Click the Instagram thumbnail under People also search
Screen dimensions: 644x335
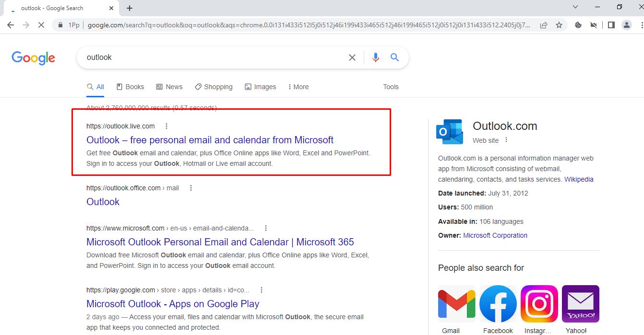pos(539,304)
